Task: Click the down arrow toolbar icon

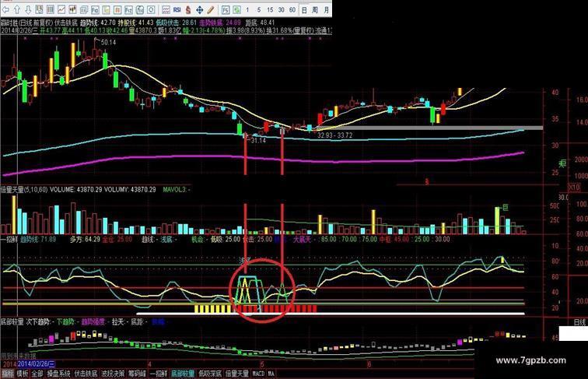Action: point(28,10)
